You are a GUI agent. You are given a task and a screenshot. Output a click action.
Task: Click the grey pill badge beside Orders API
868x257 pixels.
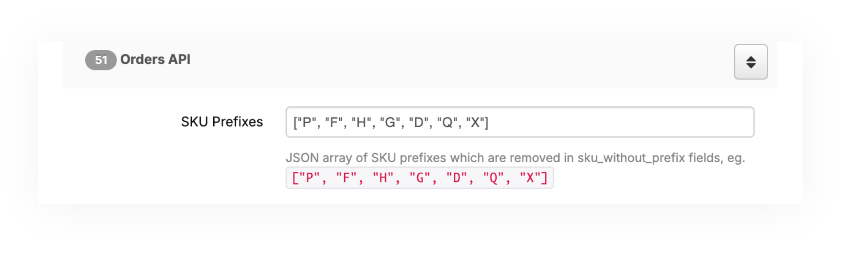click(x=101, y=60)
